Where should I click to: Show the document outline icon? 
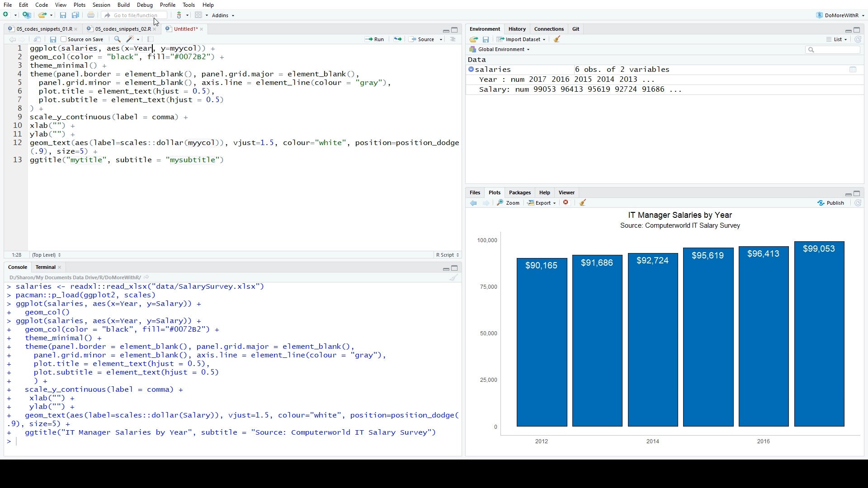(x=453, y=39)
